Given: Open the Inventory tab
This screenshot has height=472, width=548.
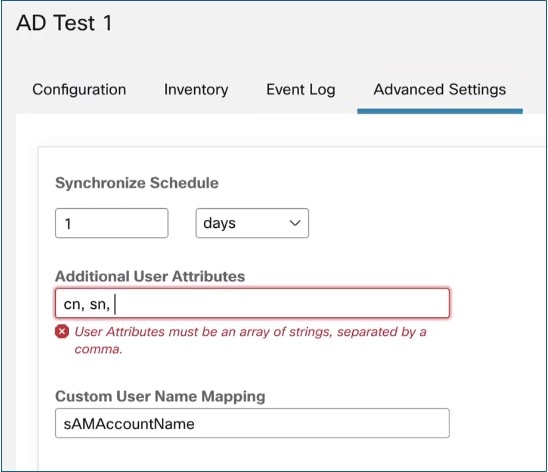Looking at the screenshot, I should point(196,89).
